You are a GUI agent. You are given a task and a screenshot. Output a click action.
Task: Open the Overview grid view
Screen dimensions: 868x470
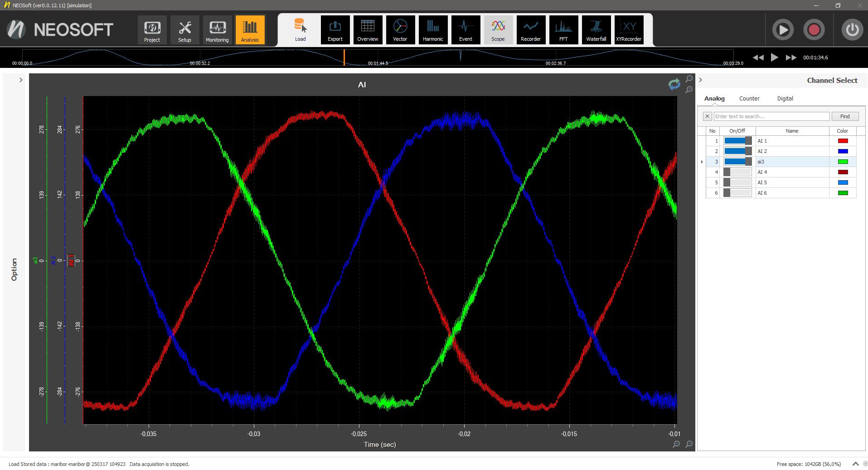click(368, 30)
